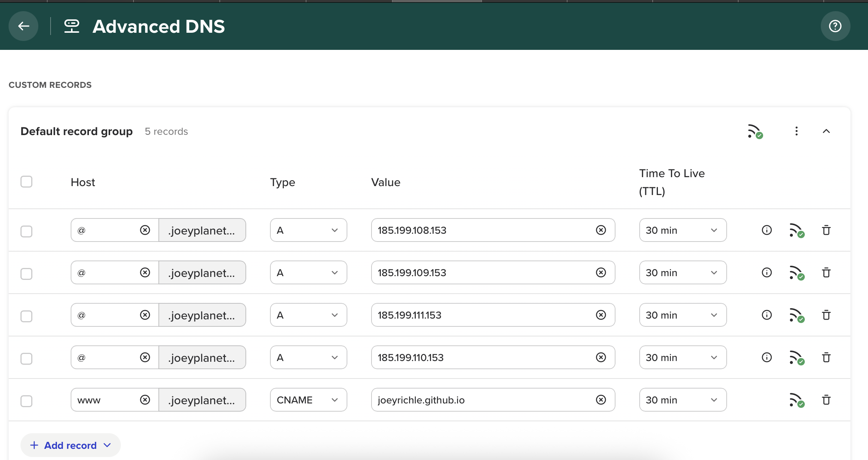The height and width of the screenshot is (460, 868).
Task: Expand TTL dropdown for 185.199.110.153 record
Action: click(682, 358)
